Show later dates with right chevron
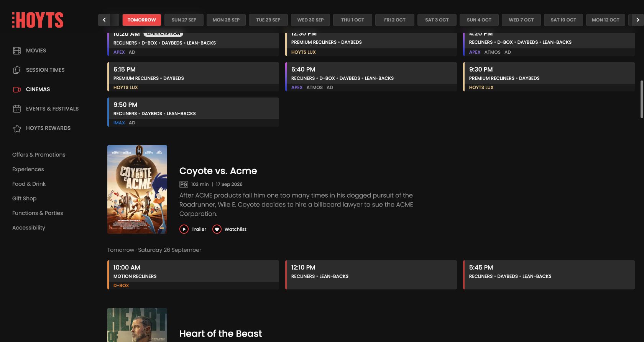This screenshot has width=644, height=342. (638, 20)
